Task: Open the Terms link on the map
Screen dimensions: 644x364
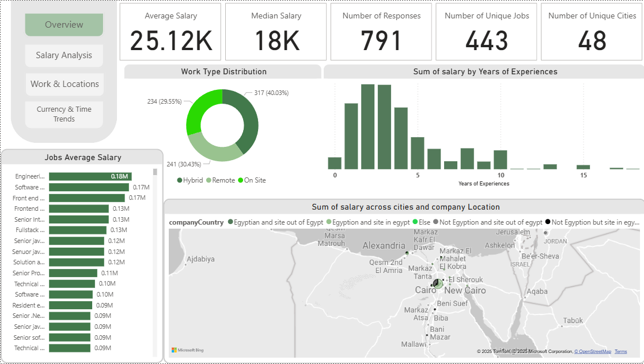Action: (620, 351)
